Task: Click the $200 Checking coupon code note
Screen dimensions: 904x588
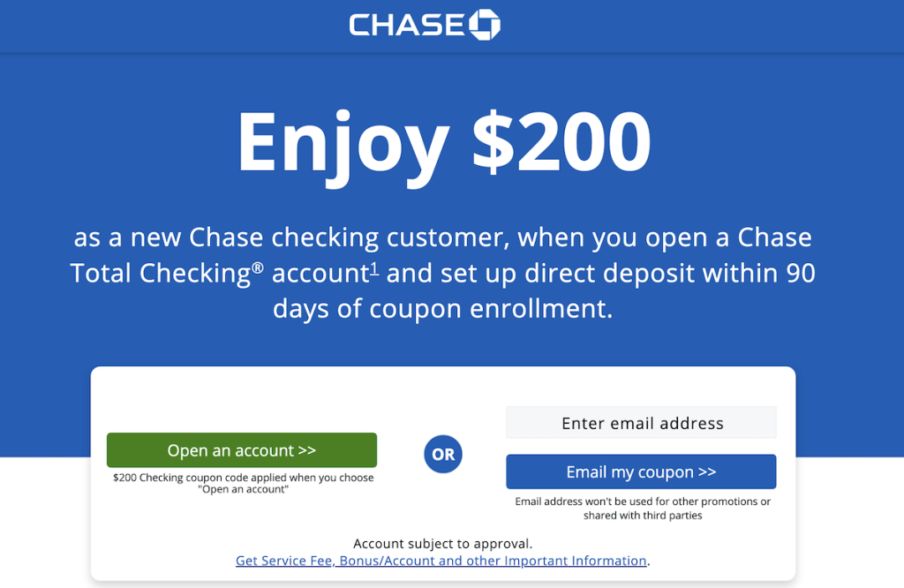Action: point(244,483)
